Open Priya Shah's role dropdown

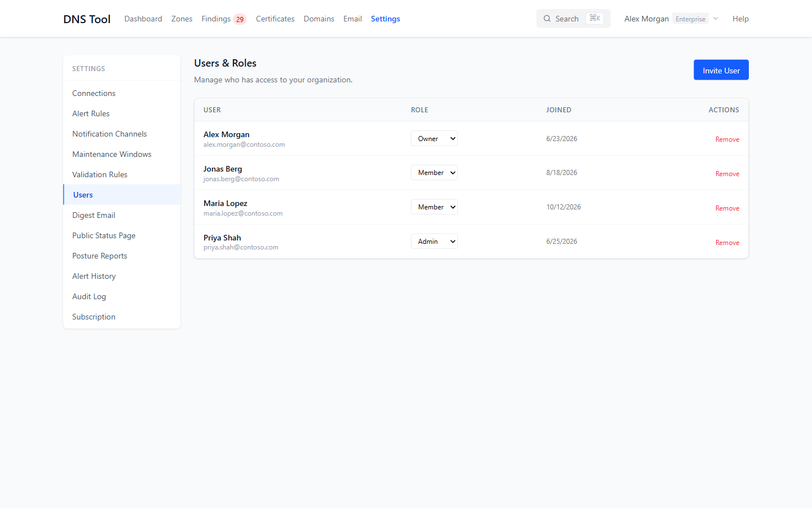[434, 242]
